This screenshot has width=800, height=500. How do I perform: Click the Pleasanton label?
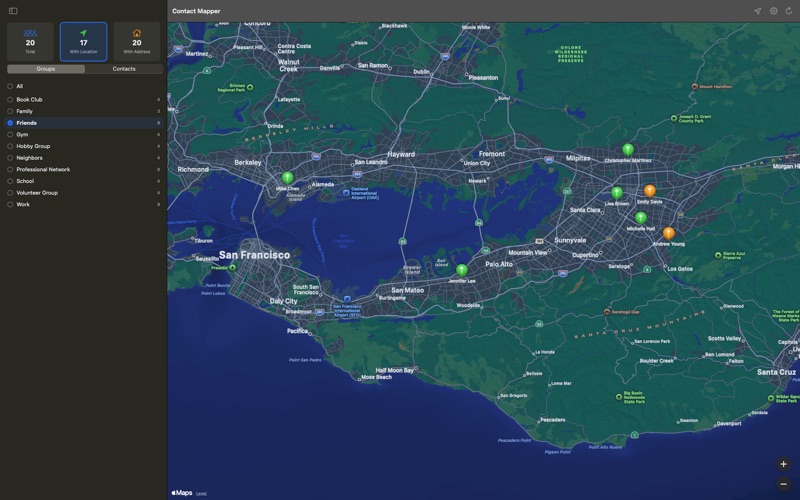point(483,78)
